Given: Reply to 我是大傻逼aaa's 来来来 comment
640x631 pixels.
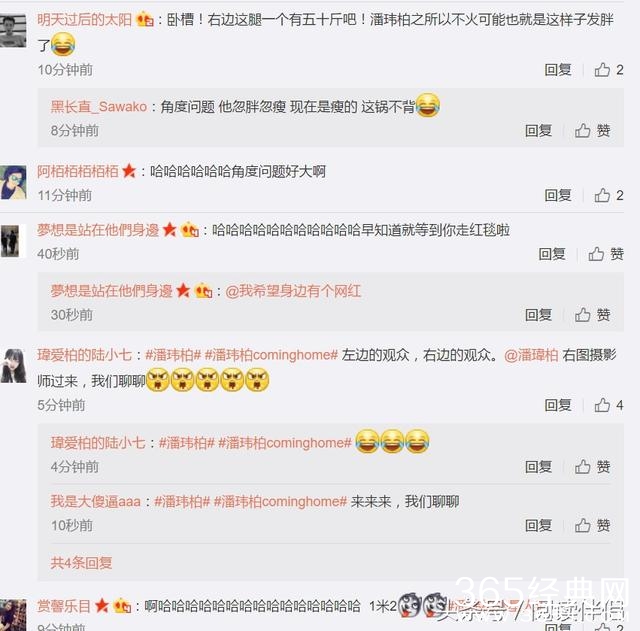Looking at the screenshot, I should point(538,525).
